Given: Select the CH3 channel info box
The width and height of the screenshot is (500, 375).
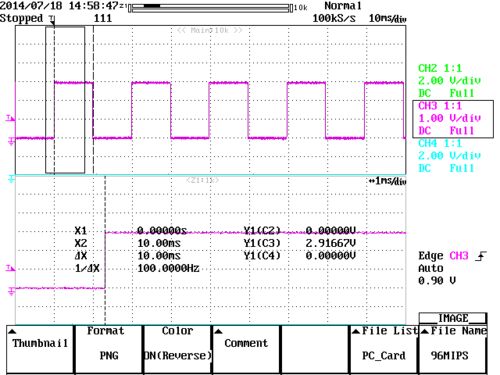Looking at the screenshot, I should coord(453,119).
